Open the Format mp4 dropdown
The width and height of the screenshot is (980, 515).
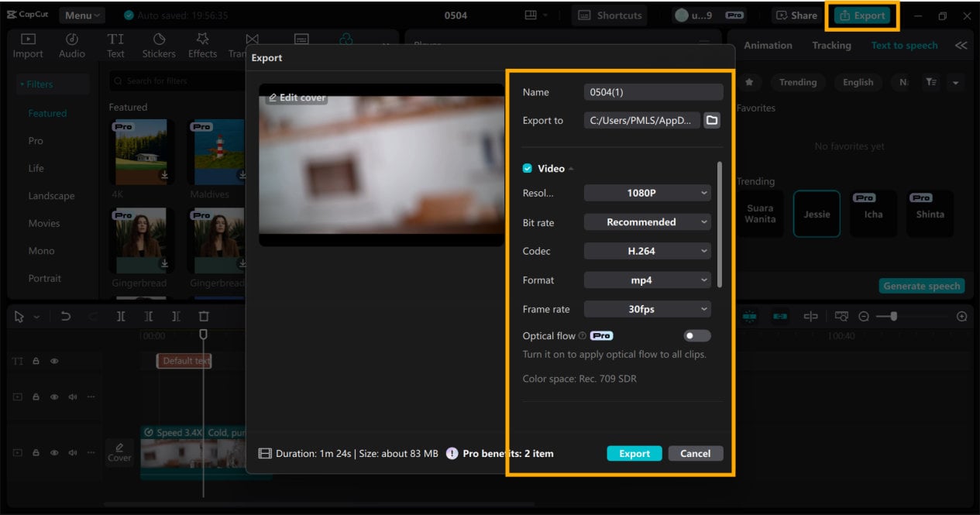pos(648,280)
